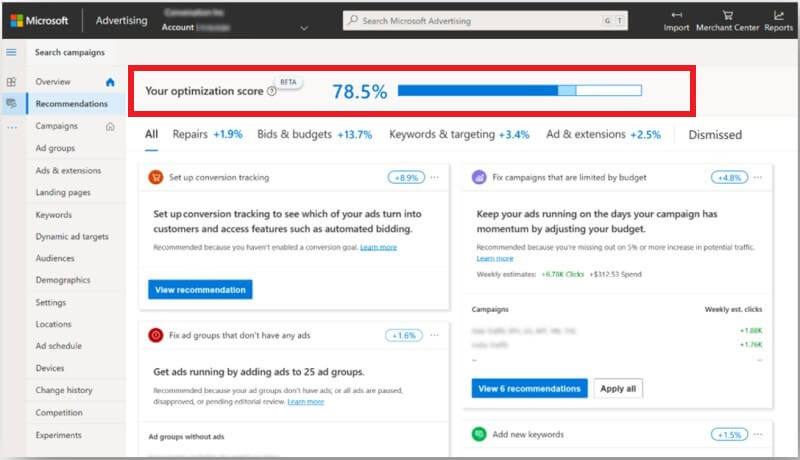Open ellipsis menu on conversion tracking card
Image resolution: width=800 pixels, height=460 pixels.
tap(434, 177)
